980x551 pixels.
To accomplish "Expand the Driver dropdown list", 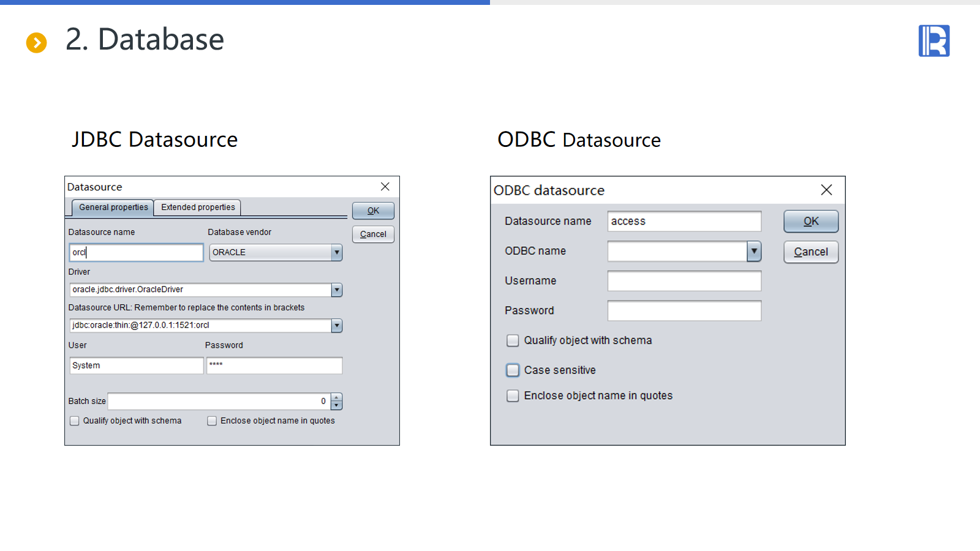I will pos(336,290).
